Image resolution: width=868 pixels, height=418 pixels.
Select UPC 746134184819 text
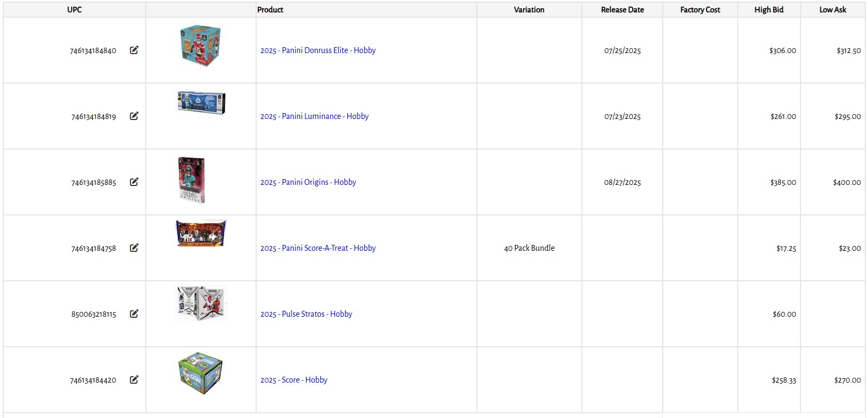coord(93,117)
